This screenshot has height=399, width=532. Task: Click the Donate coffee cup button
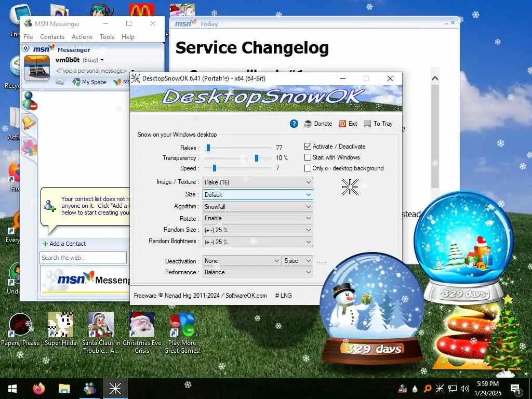point(318,124)
